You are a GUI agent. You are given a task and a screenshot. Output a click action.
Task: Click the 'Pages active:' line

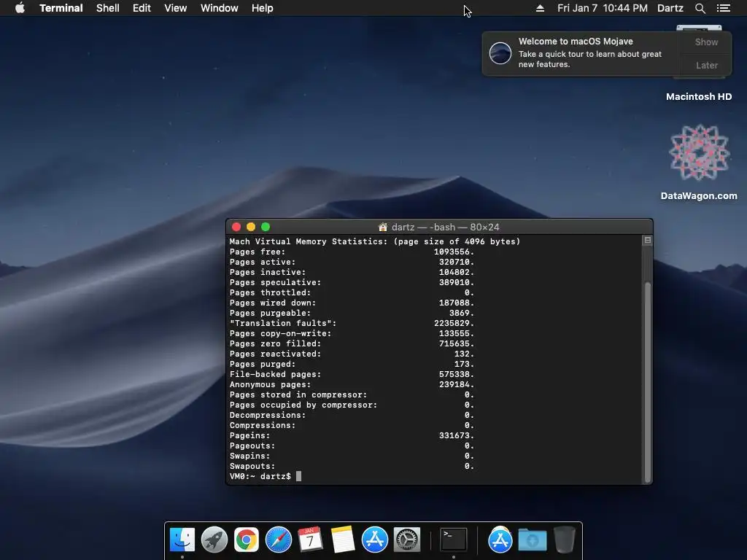click(352, 262)
